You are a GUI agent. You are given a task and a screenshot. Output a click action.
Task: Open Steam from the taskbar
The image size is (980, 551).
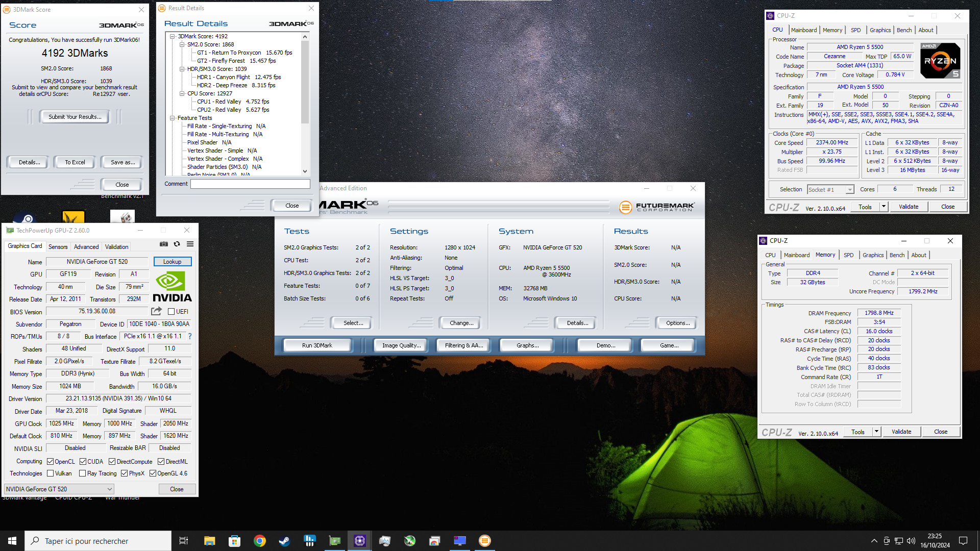pyautogui.click(x=284, y=541)
